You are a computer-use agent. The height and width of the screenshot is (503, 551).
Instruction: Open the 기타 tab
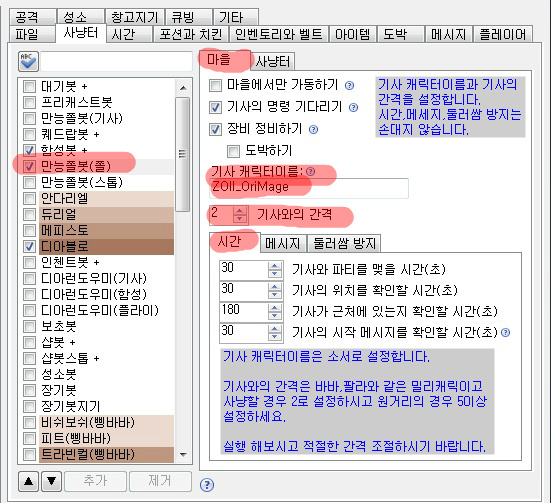click(236, 17)
